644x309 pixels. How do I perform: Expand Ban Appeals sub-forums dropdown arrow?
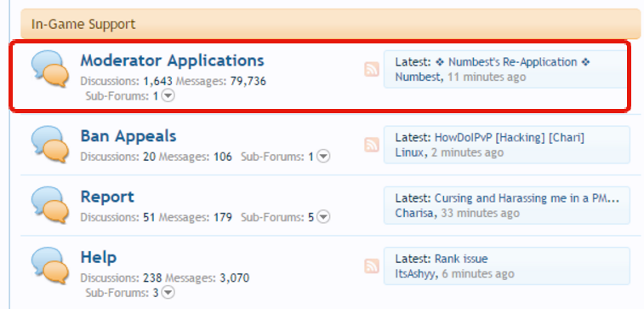[x=323, y=157]
